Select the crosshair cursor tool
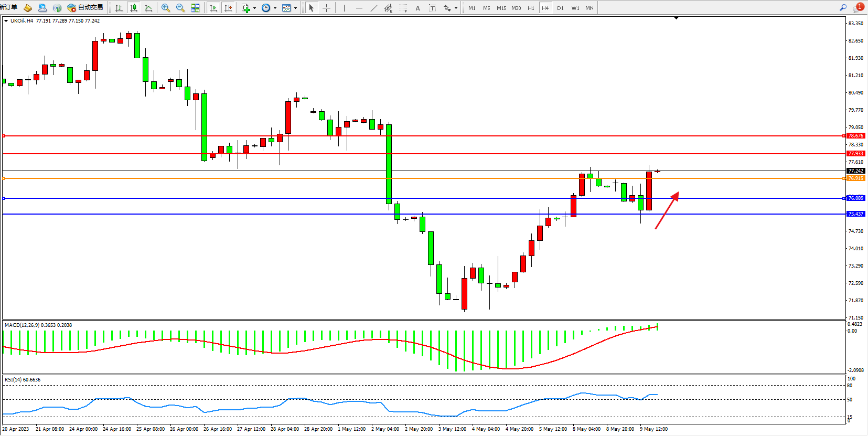Viewport: 868px width, 436px height. tap(326, 8)
